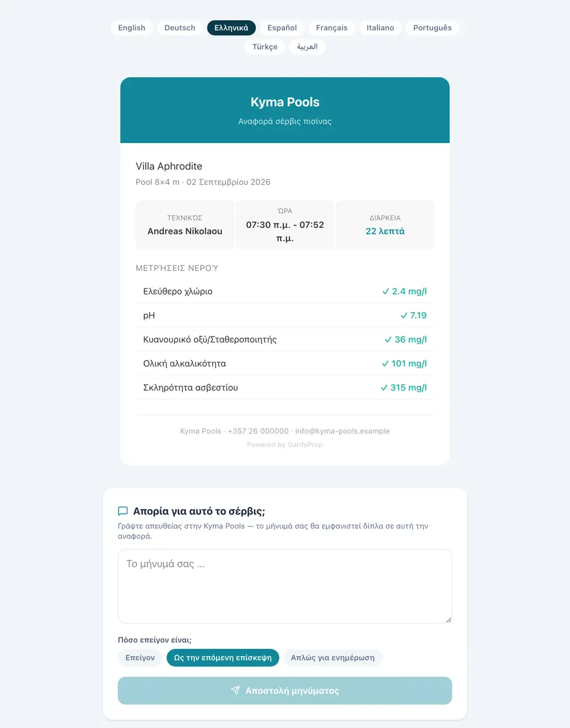Screen dimensions: 570x728
Task: Switch the report to Français
Action: pyautogui.click(x=332, y=28)
